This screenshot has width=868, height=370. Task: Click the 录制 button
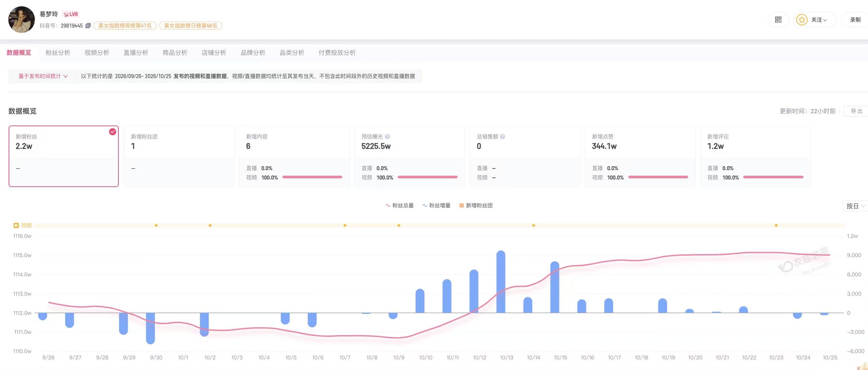[855, 20]
